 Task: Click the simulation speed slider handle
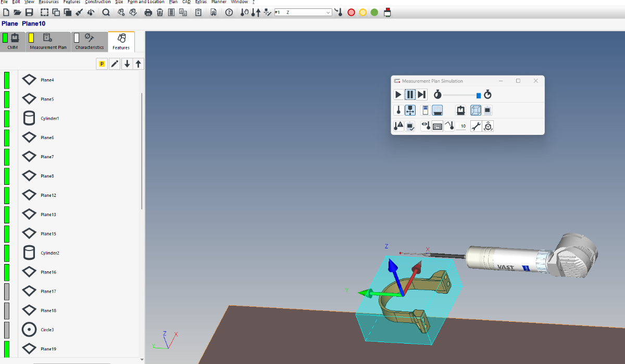pos(479,95)
